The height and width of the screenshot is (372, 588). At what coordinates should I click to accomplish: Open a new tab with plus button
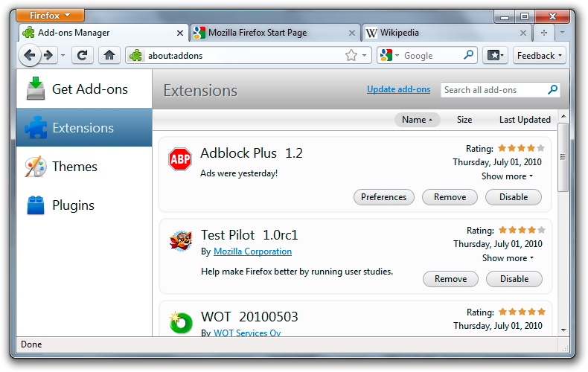point(544,33)
